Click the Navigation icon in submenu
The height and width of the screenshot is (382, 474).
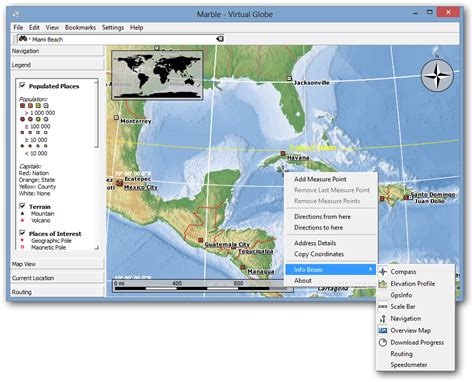(x=383, y=319)
